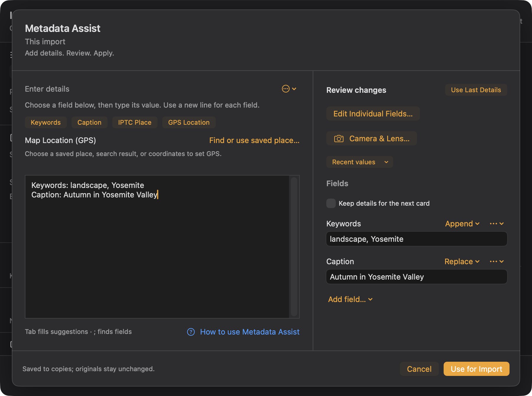Expand the Recent values dropdown
Screen dimensions: 532x396
[360, 162]
